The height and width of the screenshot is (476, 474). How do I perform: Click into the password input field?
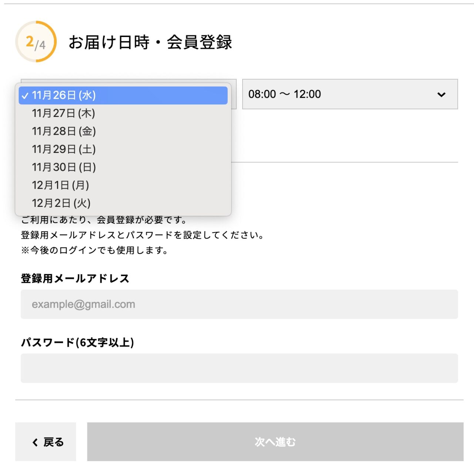[x=239, y=368]
